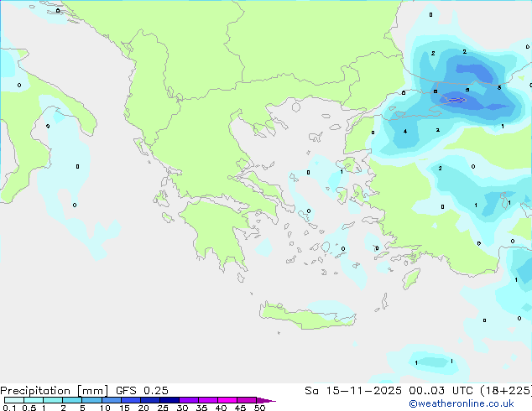Click the "Sa 15-11-2025" date text

pyautogui.click(x=353, y=391)
